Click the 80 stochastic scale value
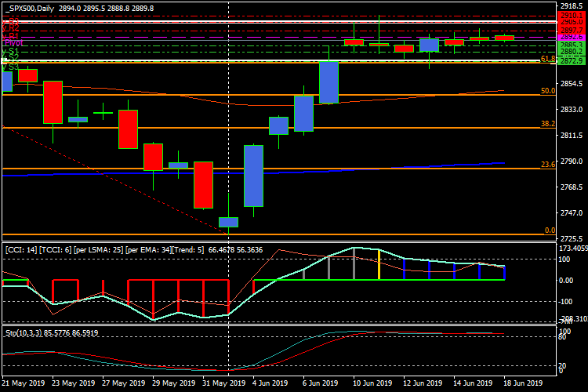588x392 pixels. coord(562,337)
